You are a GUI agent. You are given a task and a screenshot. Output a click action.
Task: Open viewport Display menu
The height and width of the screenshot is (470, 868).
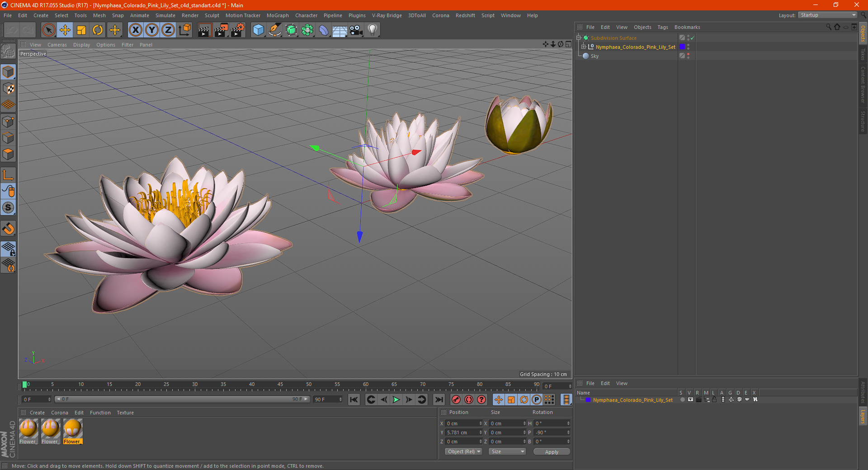click(82, 45)
